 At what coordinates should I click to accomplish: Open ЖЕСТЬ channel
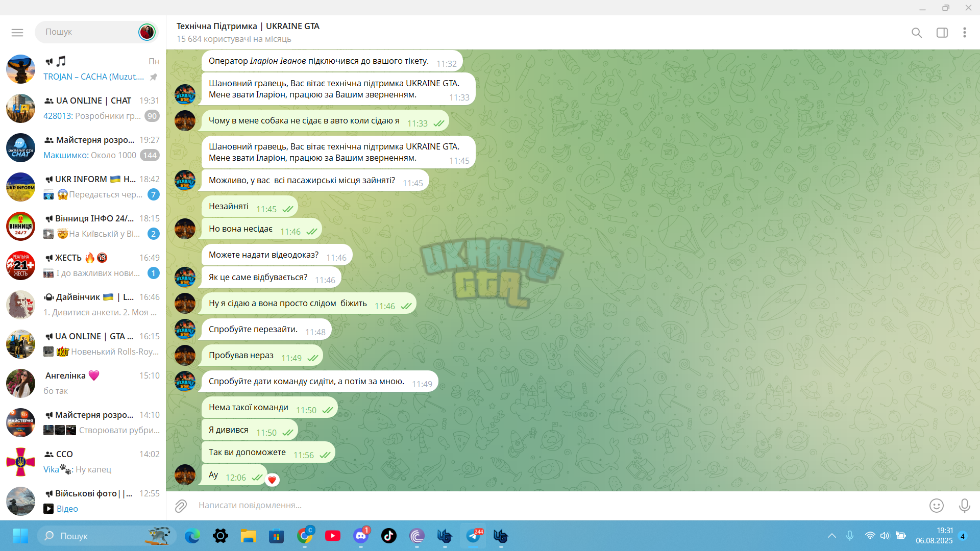click(x=83, y=265)
